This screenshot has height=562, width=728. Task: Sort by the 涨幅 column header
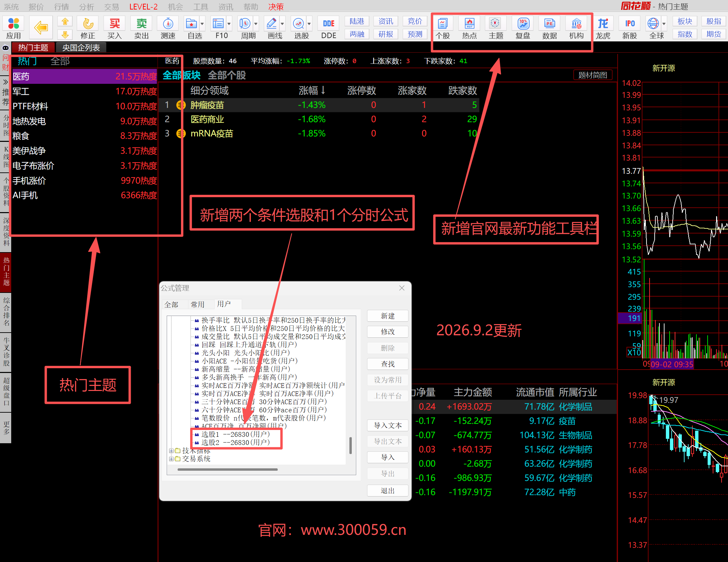(x=312, y=91)
